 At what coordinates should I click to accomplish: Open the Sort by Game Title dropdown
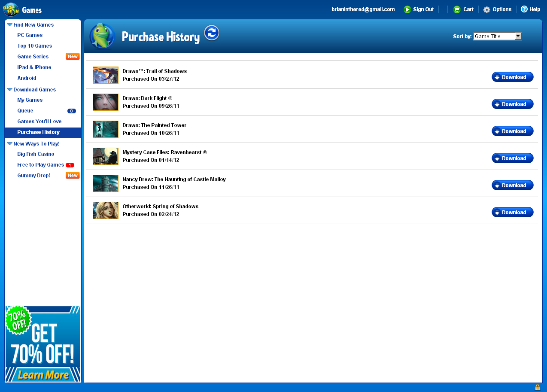tap(497, 36)
